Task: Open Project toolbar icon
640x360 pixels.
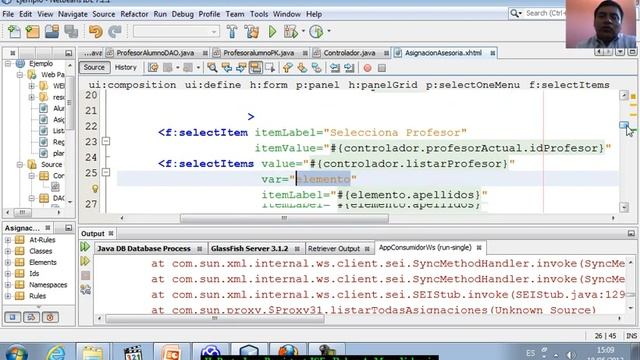Action: [x=52, y=31]
